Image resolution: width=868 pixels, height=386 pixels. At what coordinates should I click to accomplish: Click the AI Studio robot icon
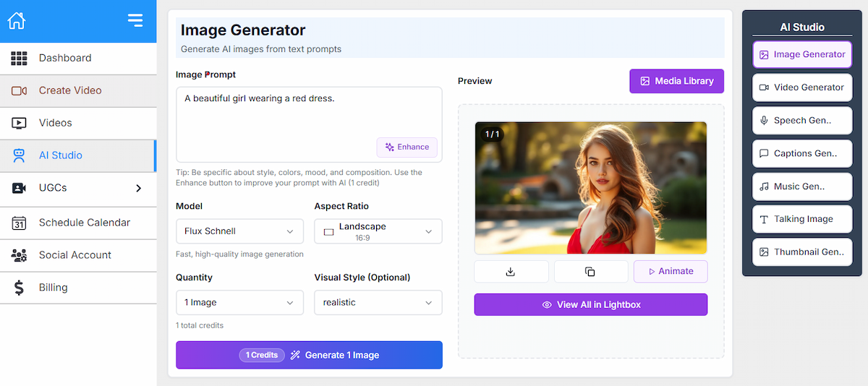click(x=19, y=155)
